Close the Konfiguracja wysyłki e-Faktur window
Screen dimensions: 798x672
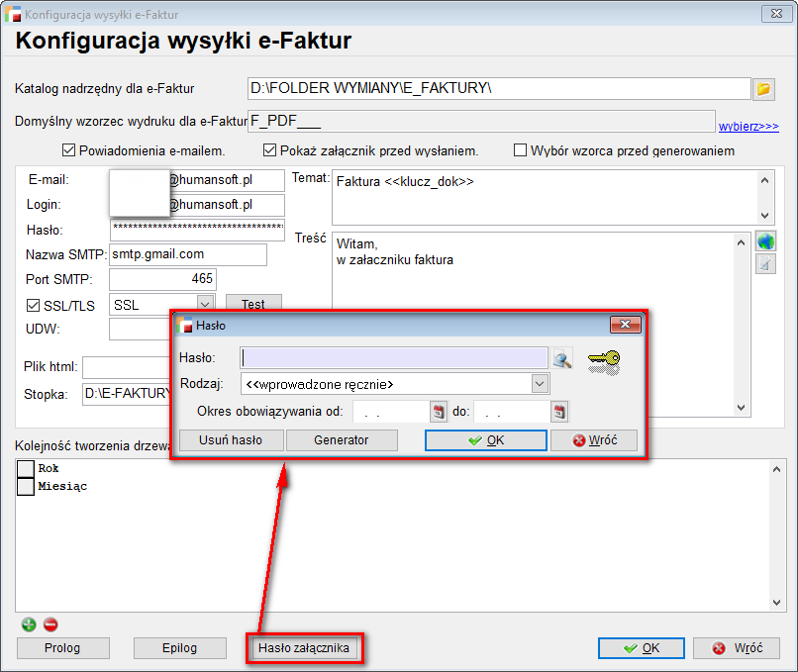pos(776,14)
